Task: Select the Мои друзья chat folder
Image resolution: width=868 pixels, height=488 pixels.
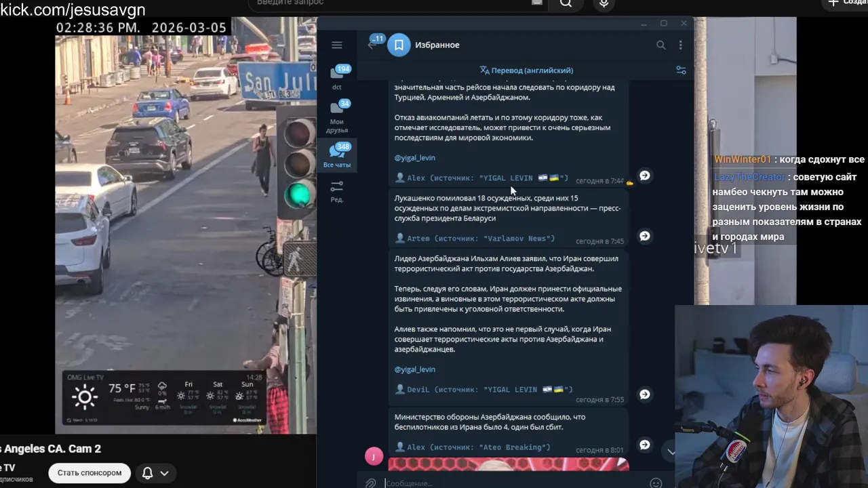Action: coord(337,117)
